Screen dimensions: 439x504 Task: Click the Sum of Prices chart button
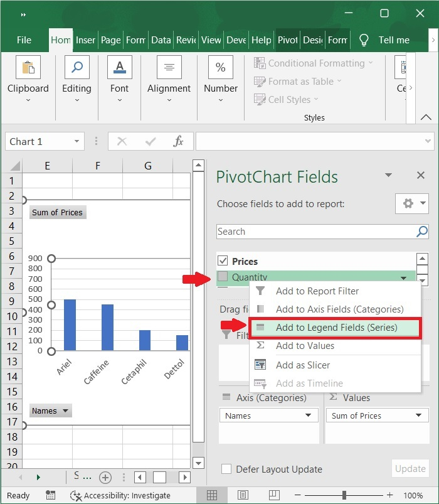tap(58, 213)
